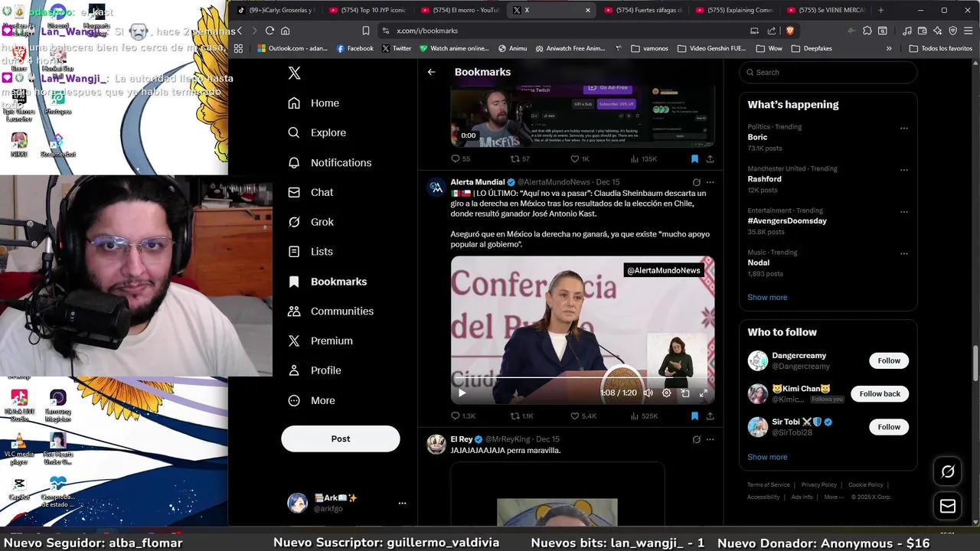Open Profile in the X sidebar

(314, 370)
